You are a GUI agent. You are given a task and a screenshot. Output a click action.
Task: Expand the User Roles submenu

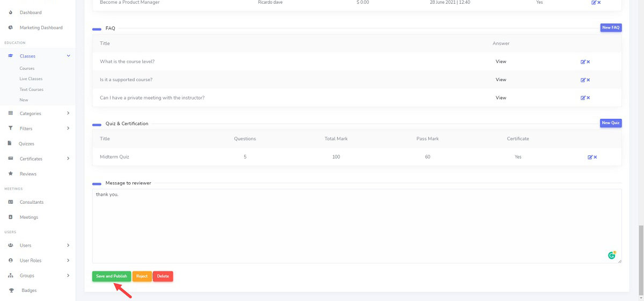[68, 260]
